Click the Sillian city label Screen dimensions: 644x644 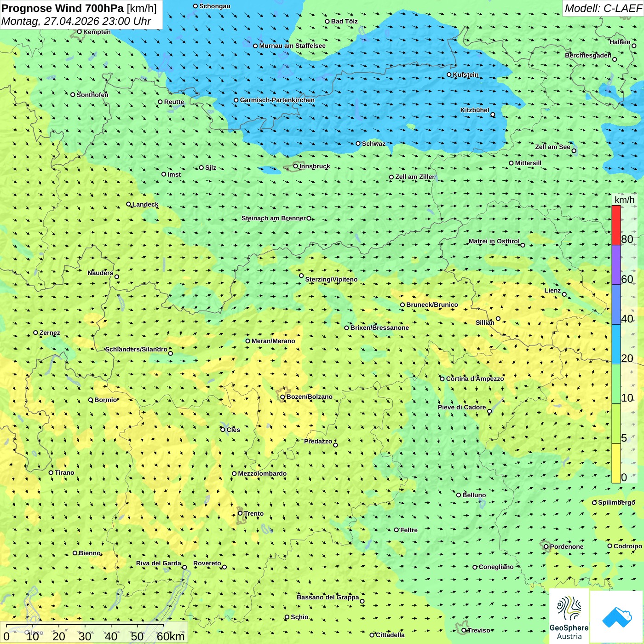485,322
